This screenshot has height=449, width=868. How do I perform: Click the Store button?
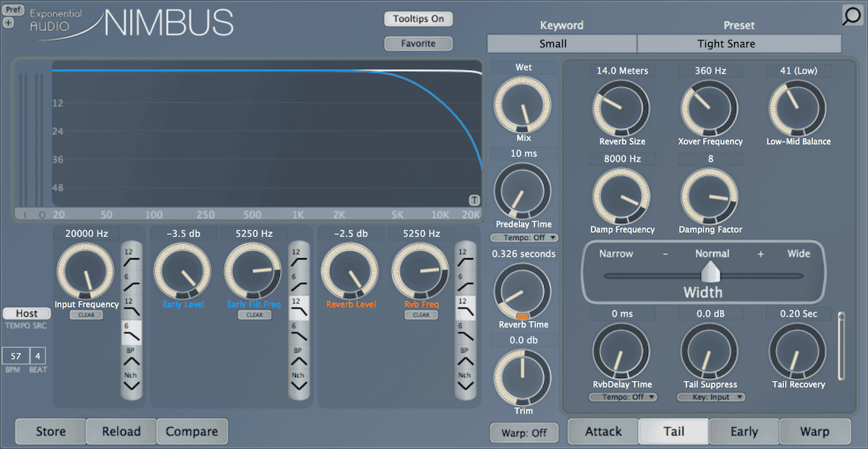51,432
